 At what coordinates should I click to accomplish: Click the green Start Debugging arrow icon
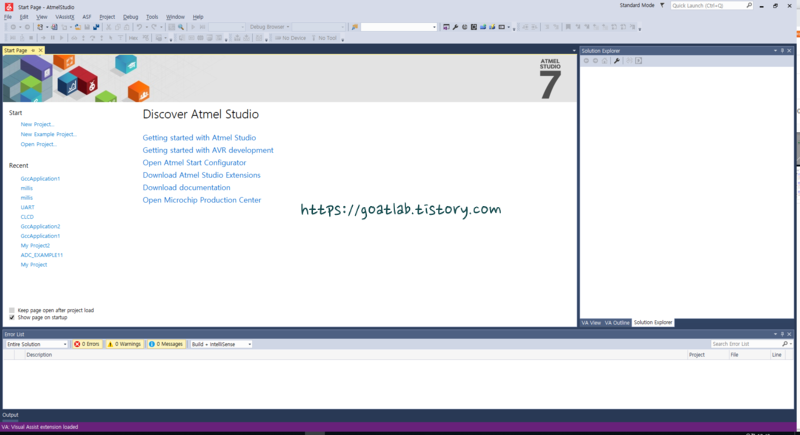coord(193,27)
